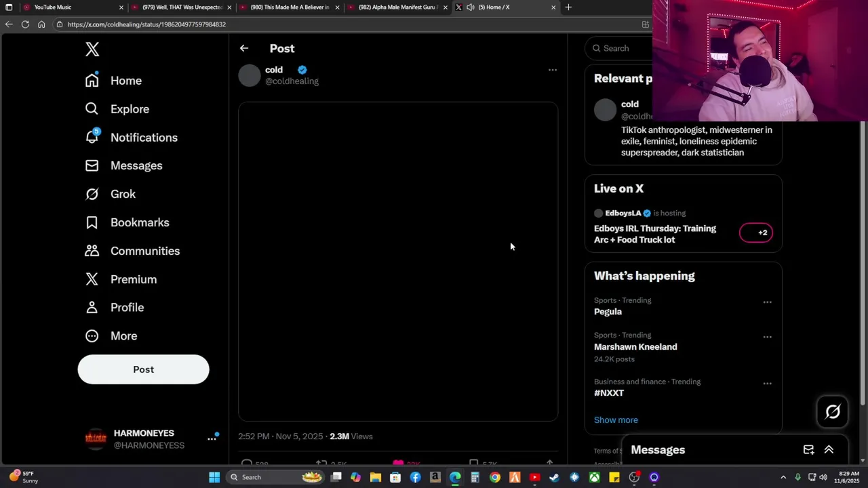
Task: Go back with the Post arrow
Action: pyautogui.click(x=244, y=48)
